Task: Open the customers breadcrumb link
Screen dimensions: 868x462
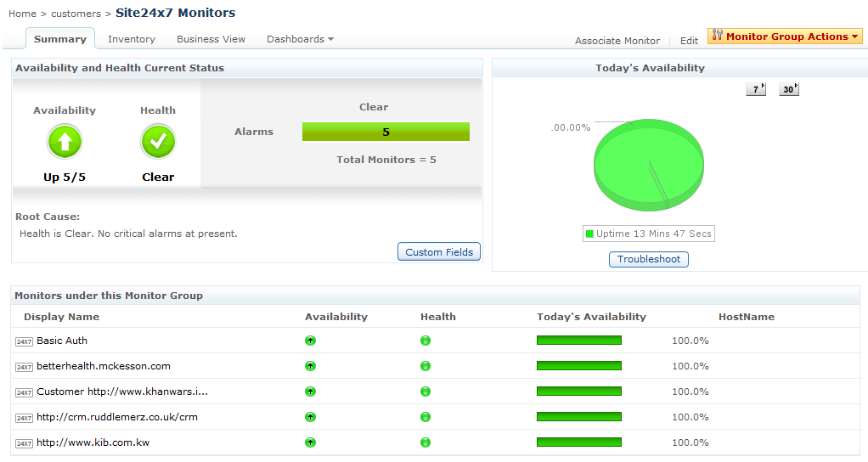Action: coord(76,14)
